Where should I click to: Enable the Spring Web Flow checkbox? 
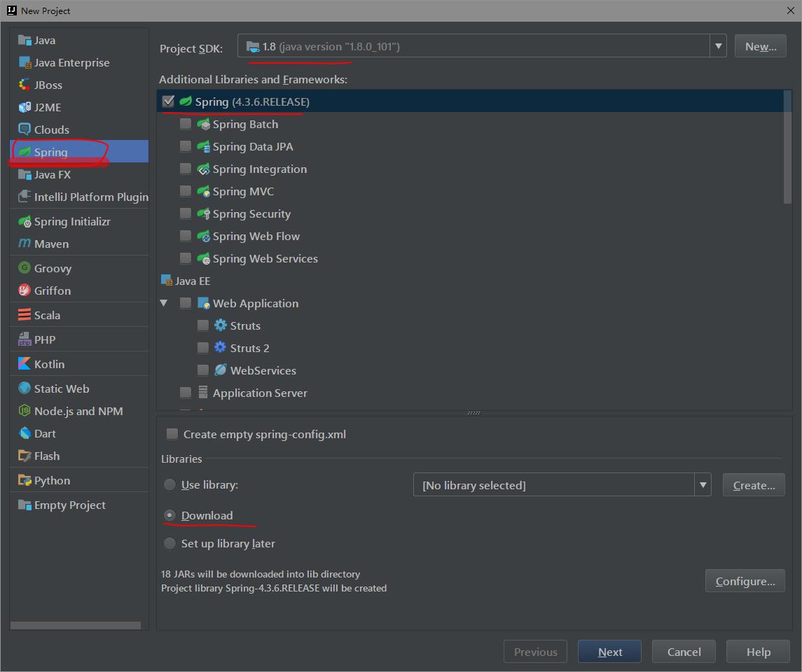coord(186,236)
